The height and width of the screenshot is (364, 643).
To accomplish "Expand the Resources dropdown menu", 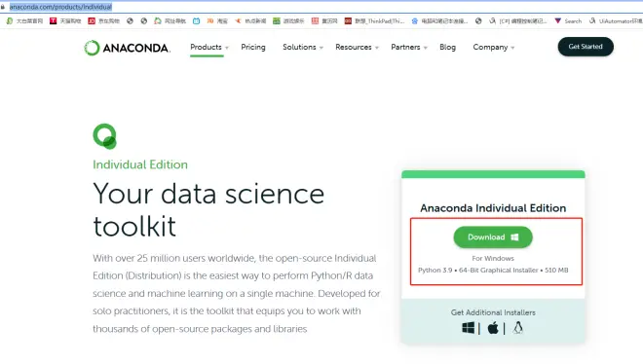I will (357, 47).
